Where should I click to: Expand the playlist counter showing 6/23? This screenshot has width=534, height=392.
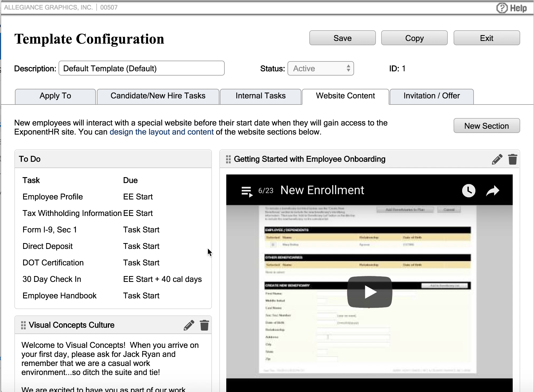265,190
